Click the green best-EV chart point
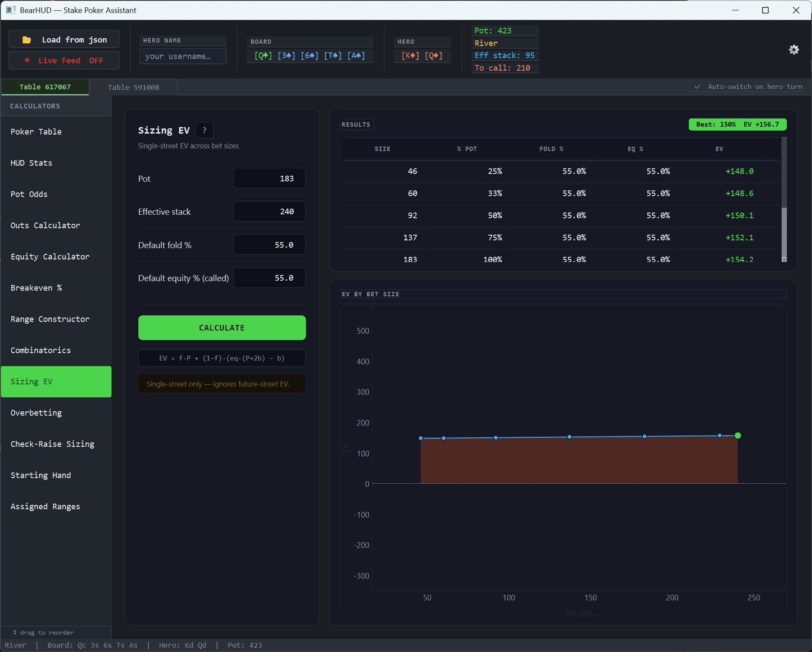 point(737,436)
